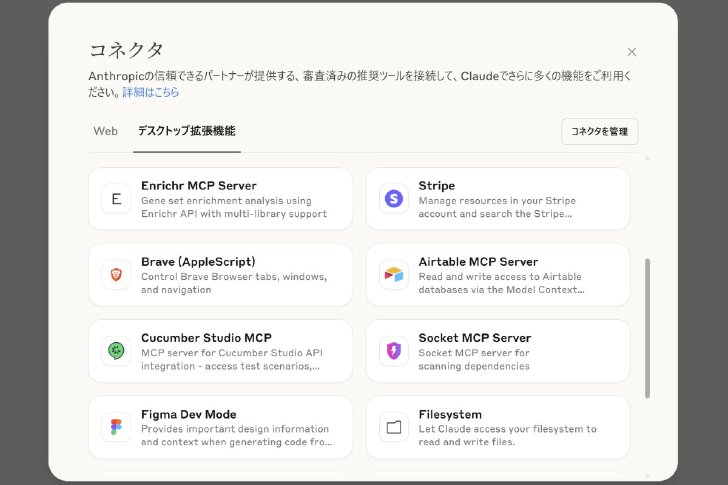The height and width of the screenshot is (485, 728).
Task: Click the コネクタ dialog heading
Action: (125, 50)
